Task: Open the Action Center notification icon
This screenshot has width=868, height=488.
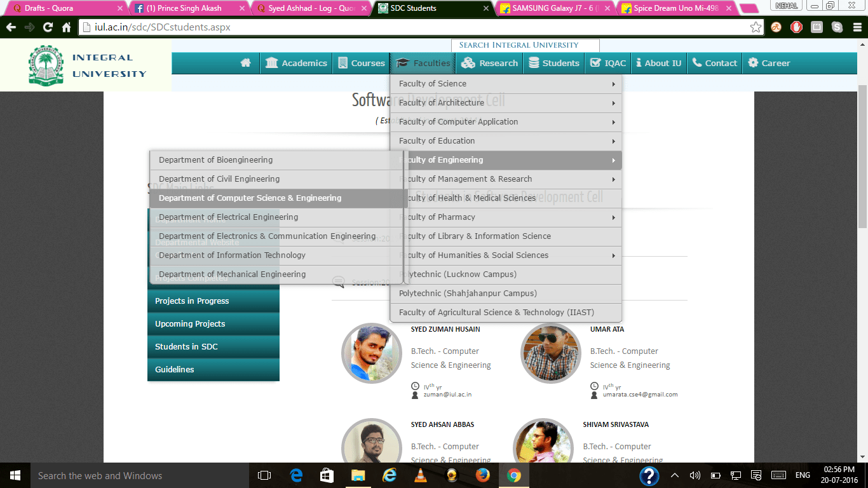Action: tap(756, 475)
